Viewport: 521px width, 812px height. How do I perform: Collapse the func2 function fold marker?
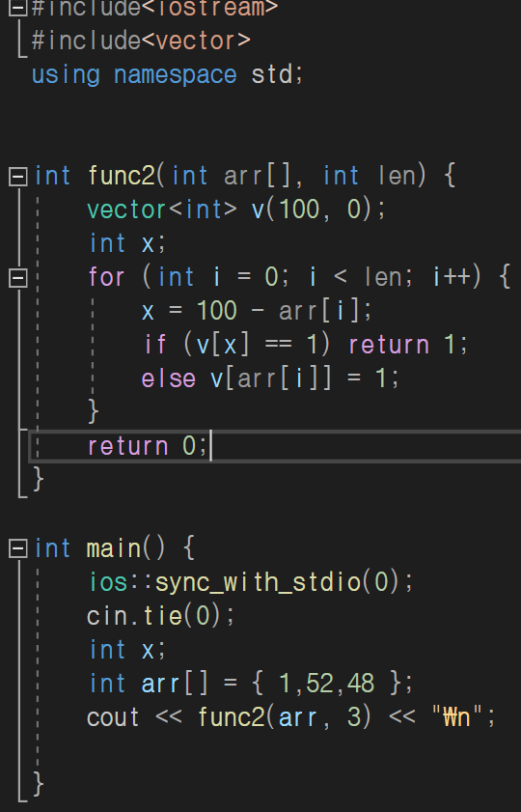pyautogui.click(x=18, y=177)
